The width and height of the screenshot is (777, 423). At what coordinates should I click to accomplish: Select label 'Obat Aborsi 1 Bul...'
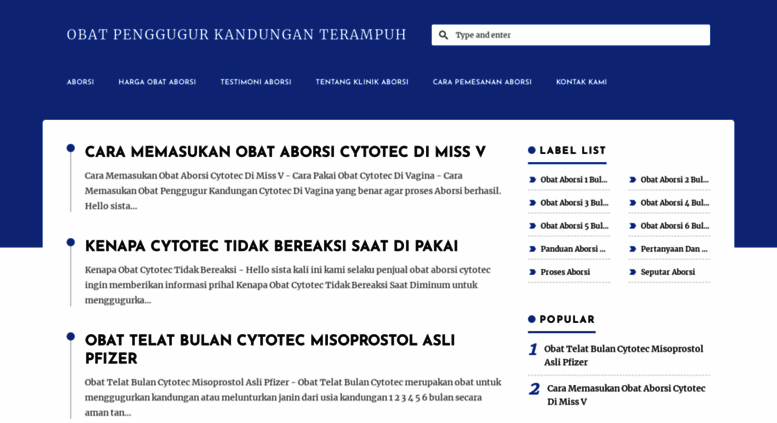click(x=574, y=180)
